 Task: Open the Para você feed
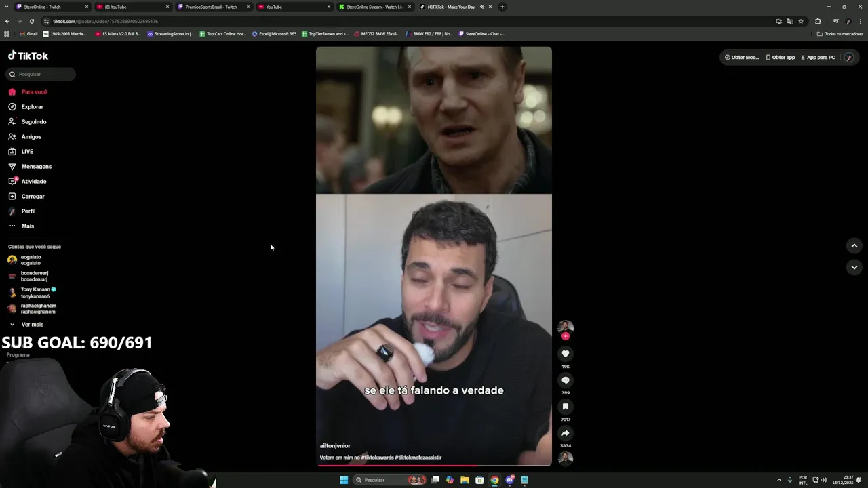point(28,91)
